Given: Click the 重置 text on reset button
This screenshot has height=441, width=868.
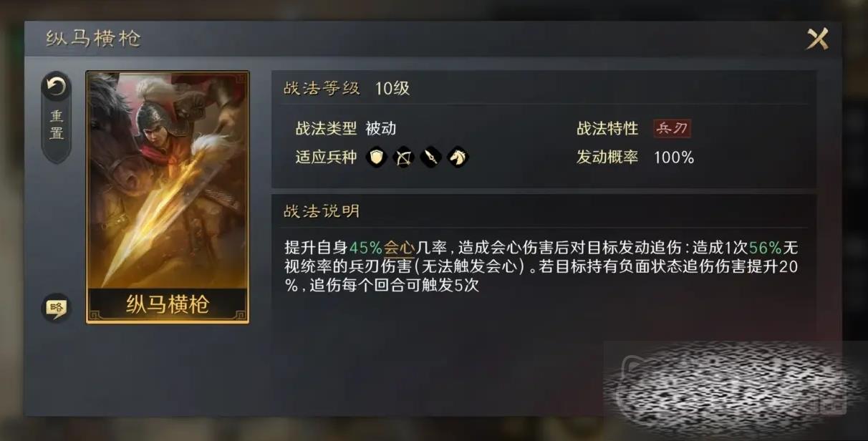Looking at the screenshot, I should coord(57,125).
